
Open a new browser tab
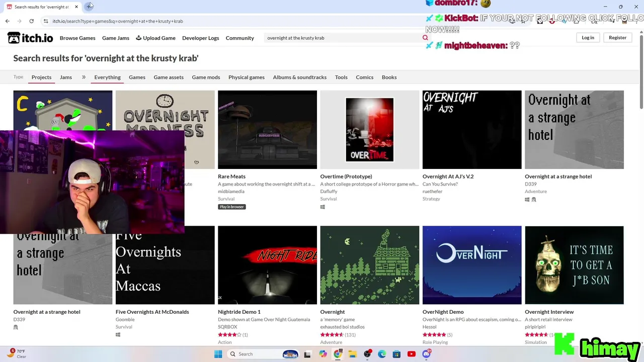click(89, 7)
